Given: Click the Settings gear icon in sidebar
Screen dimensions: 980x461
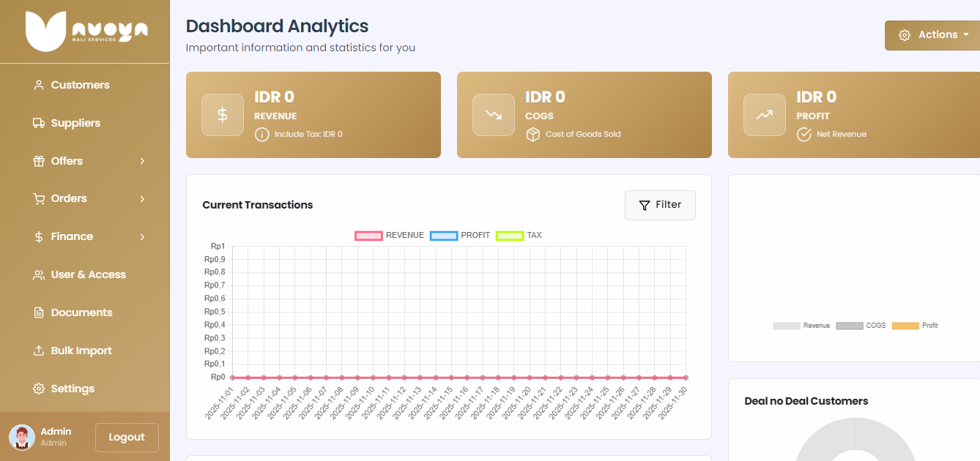Looking at the screenshot, I should tap(39, 389).
